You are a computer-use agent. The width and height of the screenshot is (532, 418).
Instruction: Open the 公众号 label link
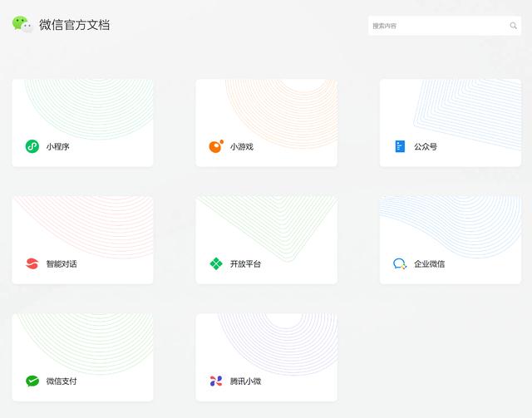[x=426, y=146]
